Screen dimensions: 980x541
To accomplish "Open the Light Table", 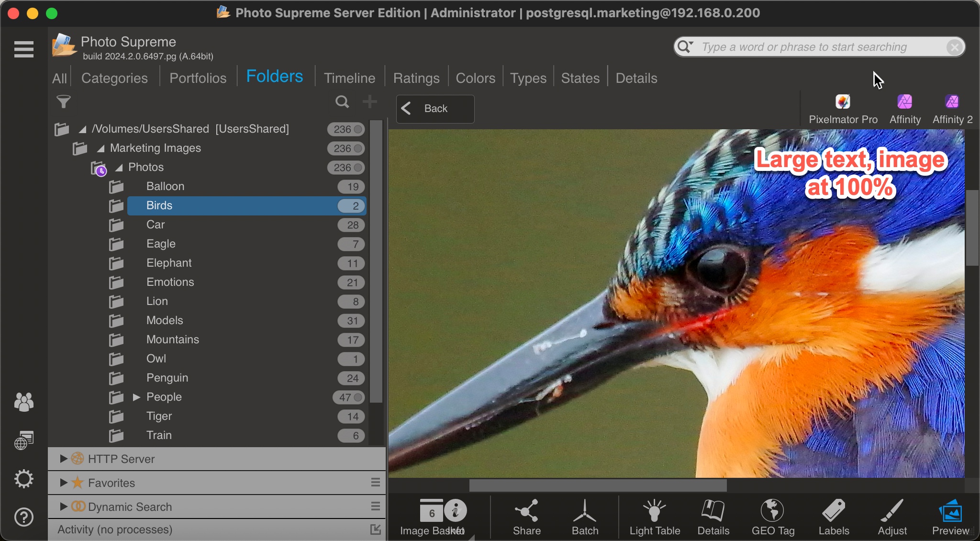I will click(655, 517).
